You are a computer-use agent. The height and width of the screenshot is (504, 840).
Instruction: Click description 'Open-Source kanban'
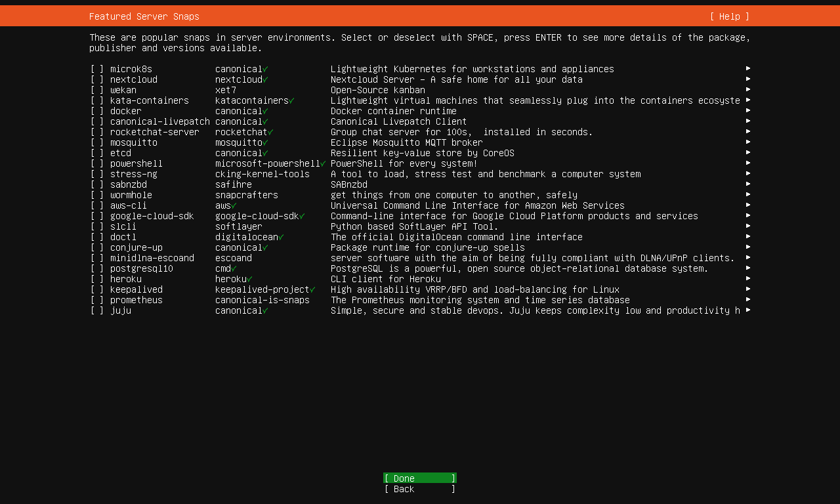[378, 90]
